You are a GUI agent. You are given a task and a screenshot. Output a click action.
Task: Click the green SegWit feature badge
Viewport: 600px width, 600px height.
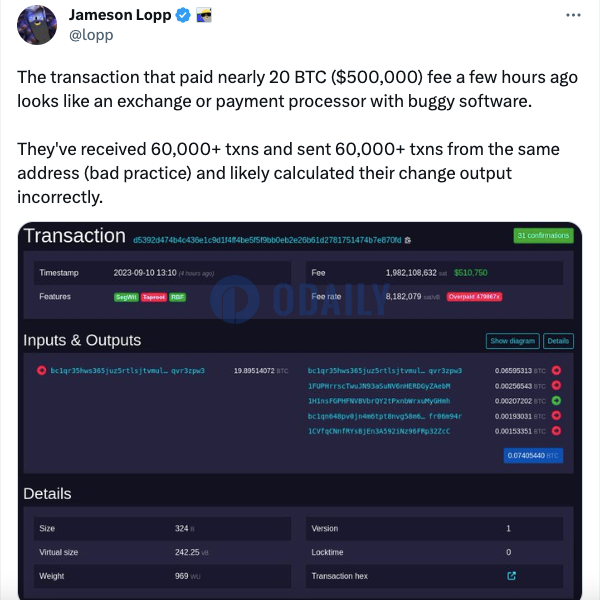[x=126, y=297]
